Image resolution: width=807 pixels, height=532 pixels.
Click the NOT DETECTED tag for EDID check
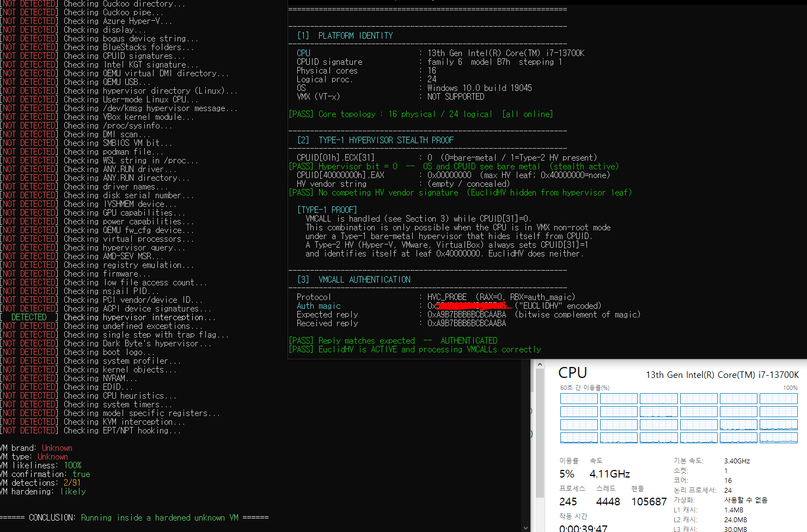29,387
